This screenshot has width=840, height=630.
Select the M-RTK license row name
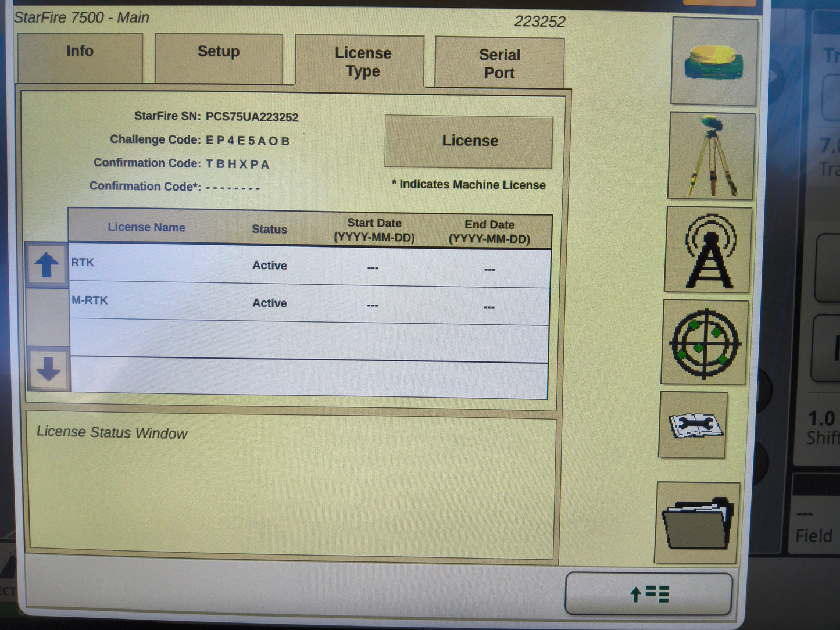coord(90,300)
